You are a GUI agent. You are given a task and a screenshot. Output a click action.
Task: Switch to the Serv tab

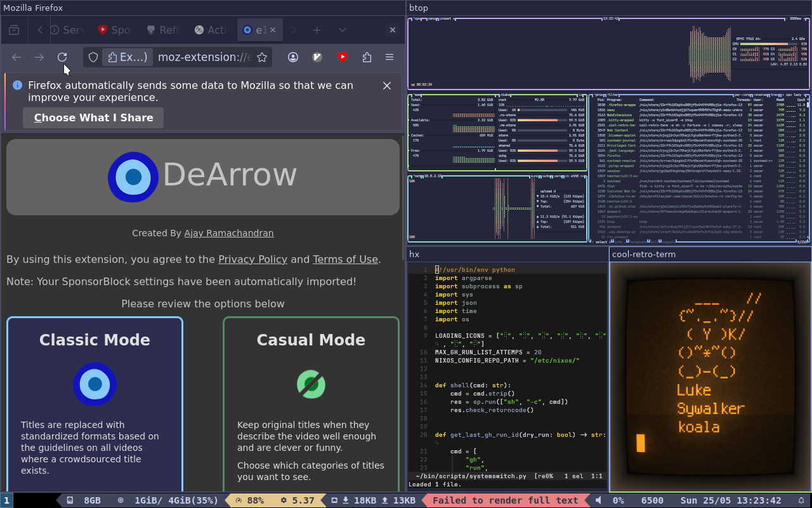tap(67, 30)
